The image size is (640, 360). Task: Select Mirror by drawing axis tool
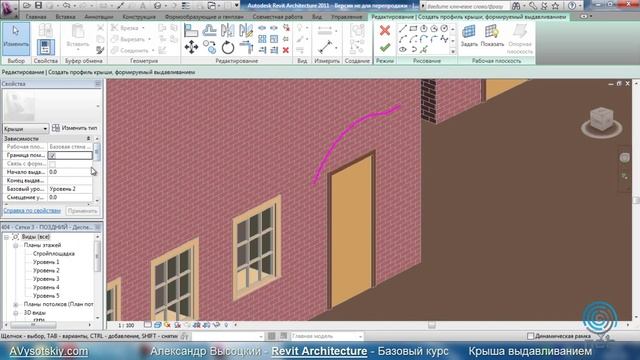click(x=246, y=30)
